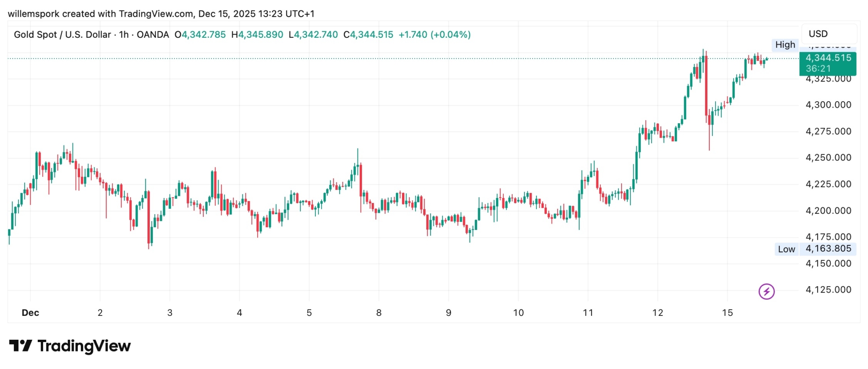Select date 15 on the time axis
The height and width of the screenshot is (369, 868).
(727, 313)
